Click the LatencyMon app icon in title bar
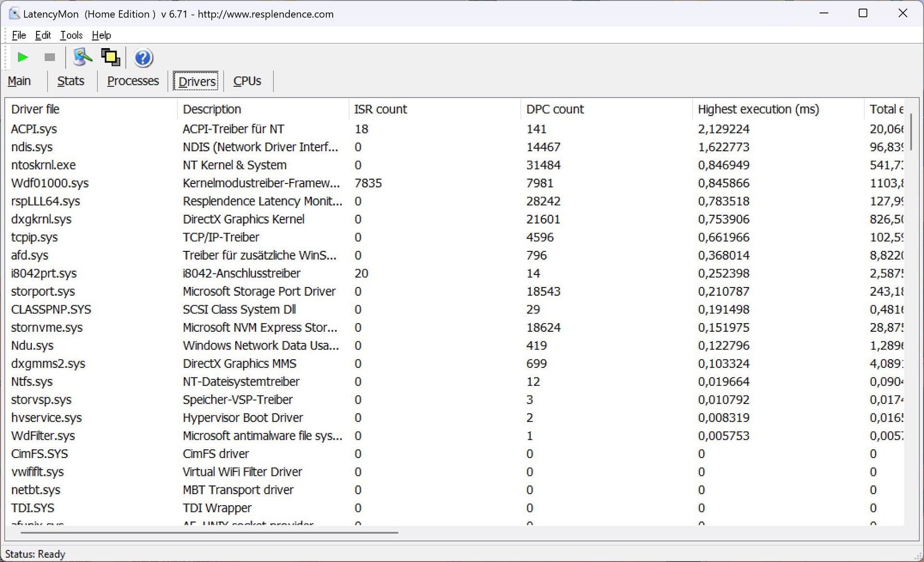Image resolution: width=924 pixels, height=562 pixels. click(x=14, y=13)
